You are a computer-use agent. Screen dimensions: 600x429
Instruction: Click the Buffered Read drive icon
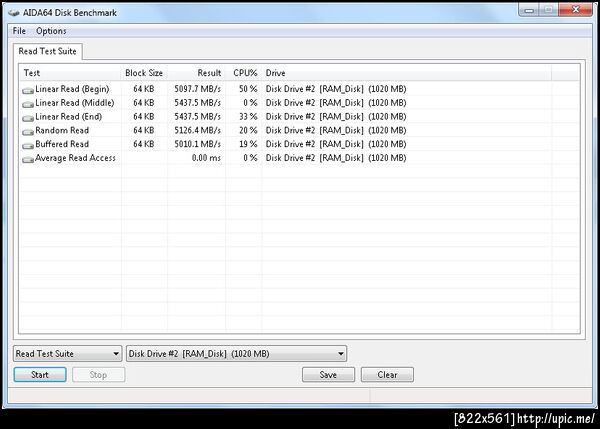click(x=28, y=145)
